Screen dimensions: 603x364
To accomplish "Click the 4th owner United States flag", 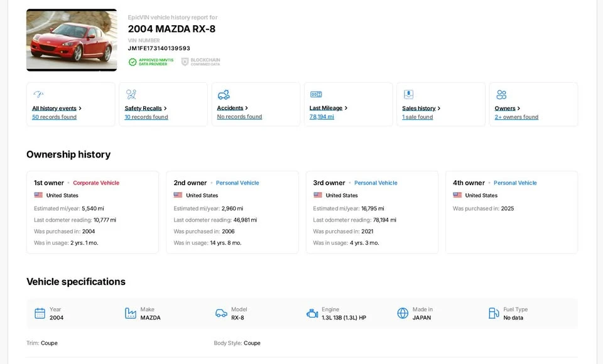I will tap(457, 195).
